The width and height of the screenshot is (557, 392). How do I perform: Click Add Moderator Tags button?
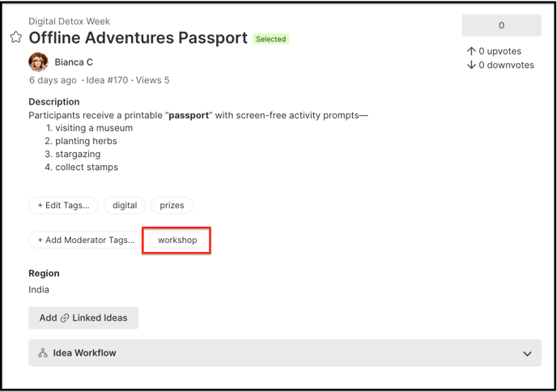click(86, 241)
